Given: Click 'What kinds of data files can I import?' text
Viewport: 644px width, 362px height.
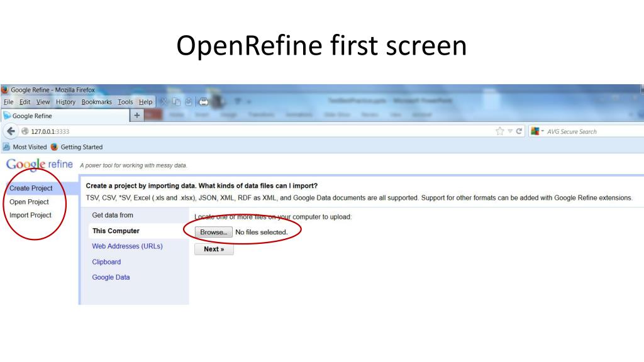Looking at the screenshot, I should pos(258,185).
